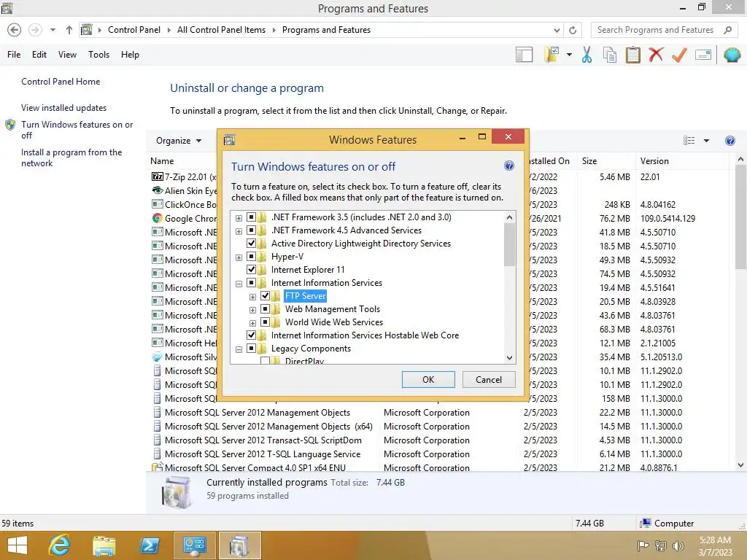Toggle the World Wide Web Services checkbox

point(266,322)
